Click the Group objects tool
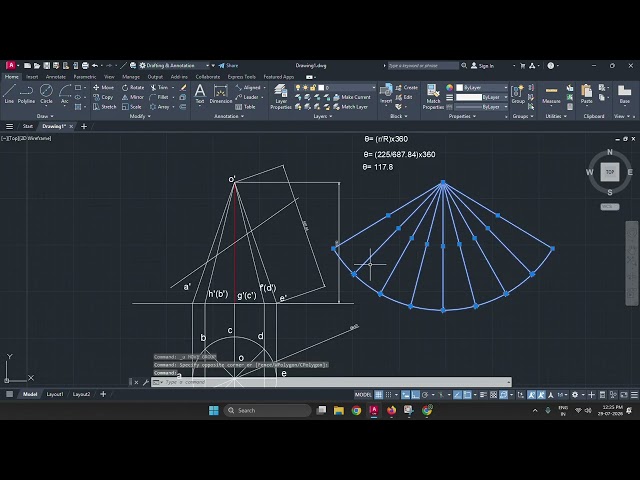Viewport: 640px width, 480px height. pos(518,94)
